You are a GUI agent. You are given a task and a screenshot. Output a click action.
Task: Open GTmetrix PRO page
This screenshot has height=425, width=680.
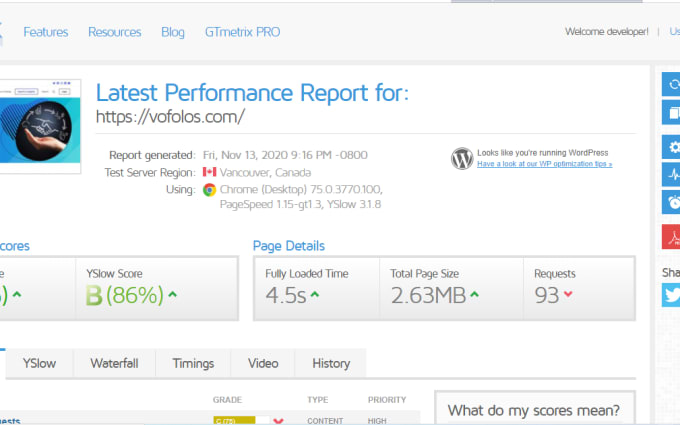pyautogui.click(x=242, y=32)
